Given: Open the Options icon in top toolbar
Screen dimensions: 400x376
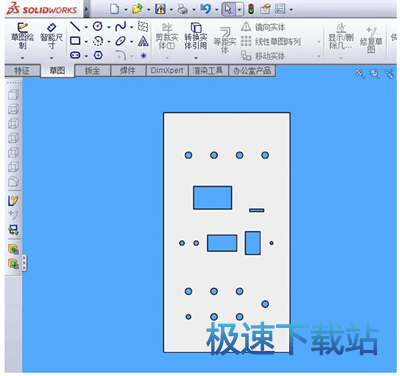Looking at the screenshot, I should point(280,9).
